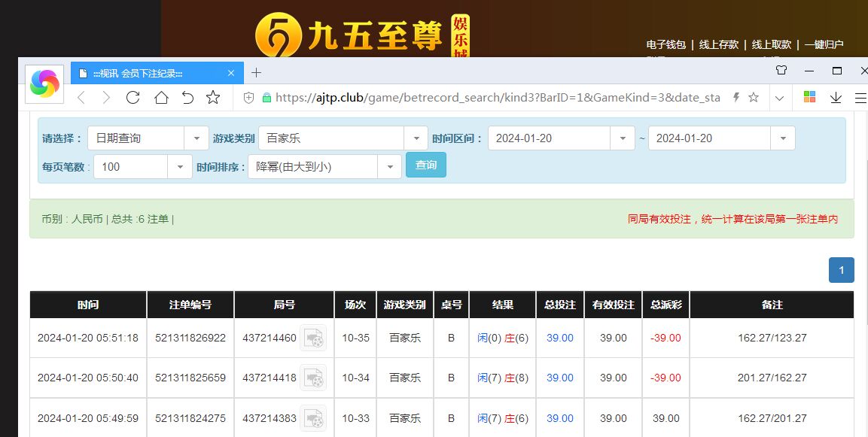Expand the 百家乐 game type dropdown

click(x=416, y=138)
